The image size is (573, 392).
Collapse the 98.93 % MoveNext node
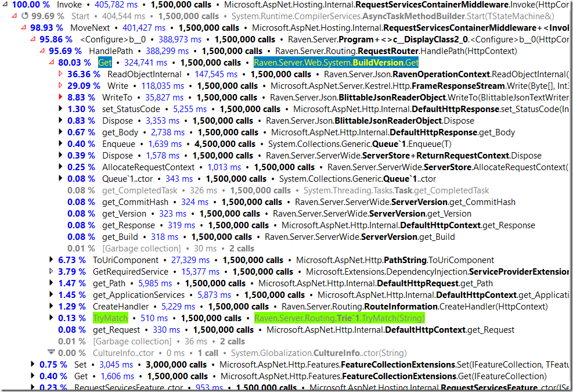[23, 28]
